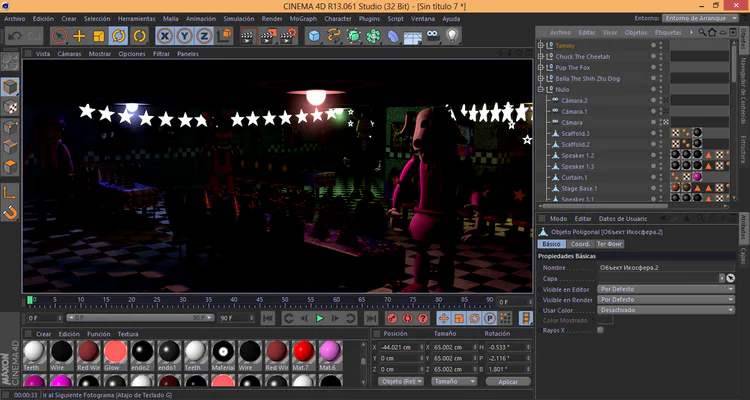Viewport: 750px width, 400px height.
Task: Select the highlighted Rotate tool
Action: [x=119, y=36]
